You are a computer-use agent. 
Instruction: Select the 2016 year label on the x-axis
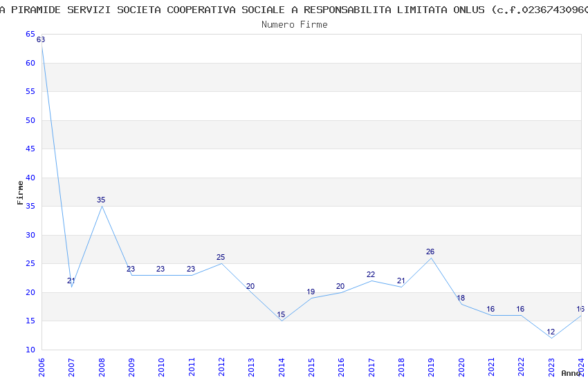point(341,368)
